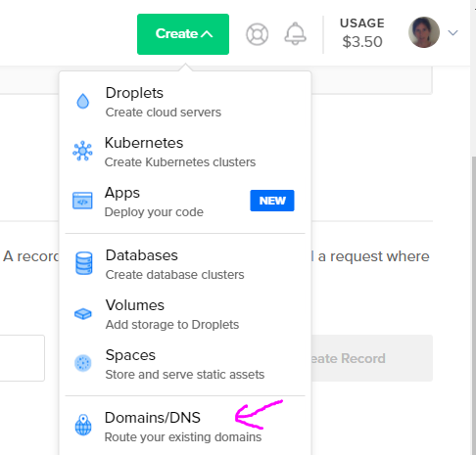Screen dimensions: 476x455
Task: Choose Databases in the Create menu
Action: pos(185,264)
